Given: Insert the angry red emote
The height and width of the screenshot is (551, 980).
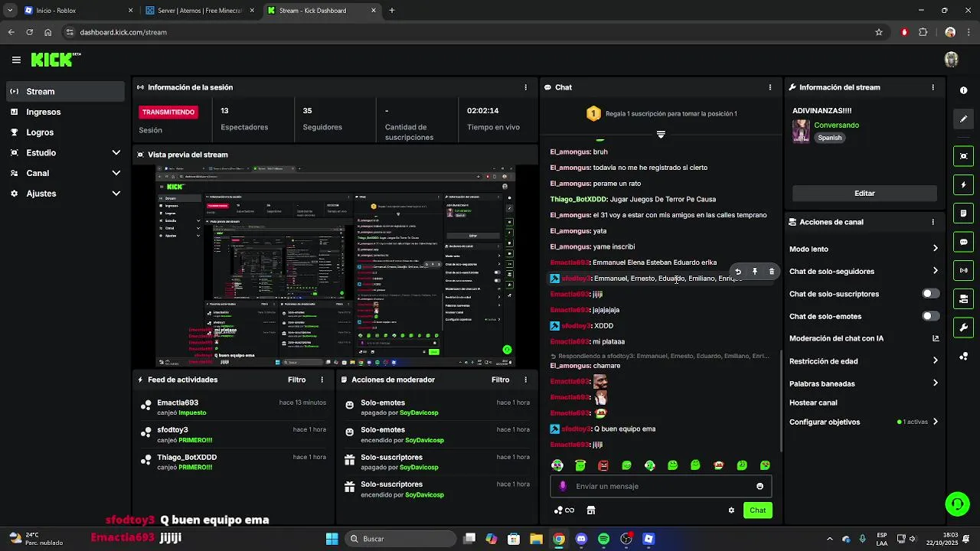Looking at the screenshot, I should click(603, 465).
